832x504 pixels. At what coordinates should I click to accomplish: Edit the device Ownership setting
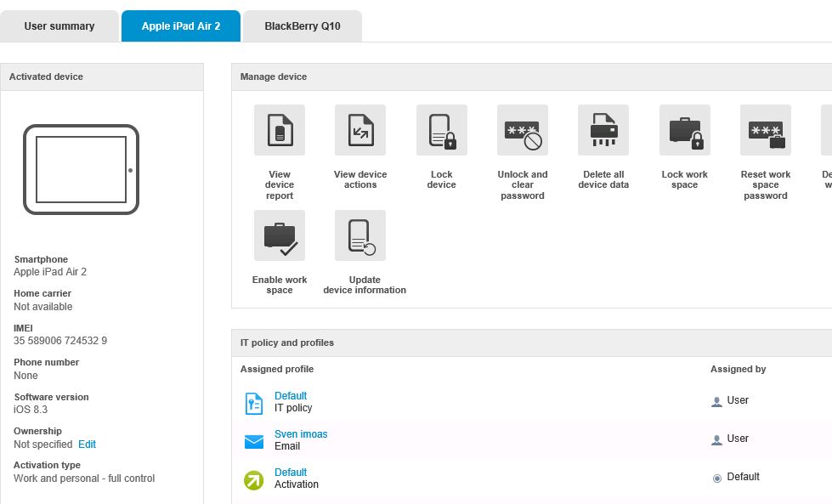tap(87, 444)
